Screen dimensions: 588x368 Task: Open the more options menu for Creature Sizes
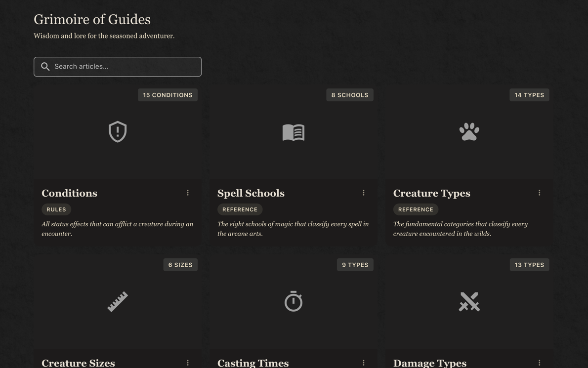(188, 363)
